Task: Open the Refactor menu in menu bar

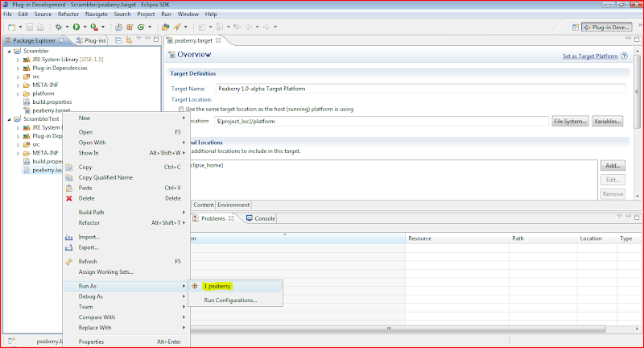Action: (68, 14)
